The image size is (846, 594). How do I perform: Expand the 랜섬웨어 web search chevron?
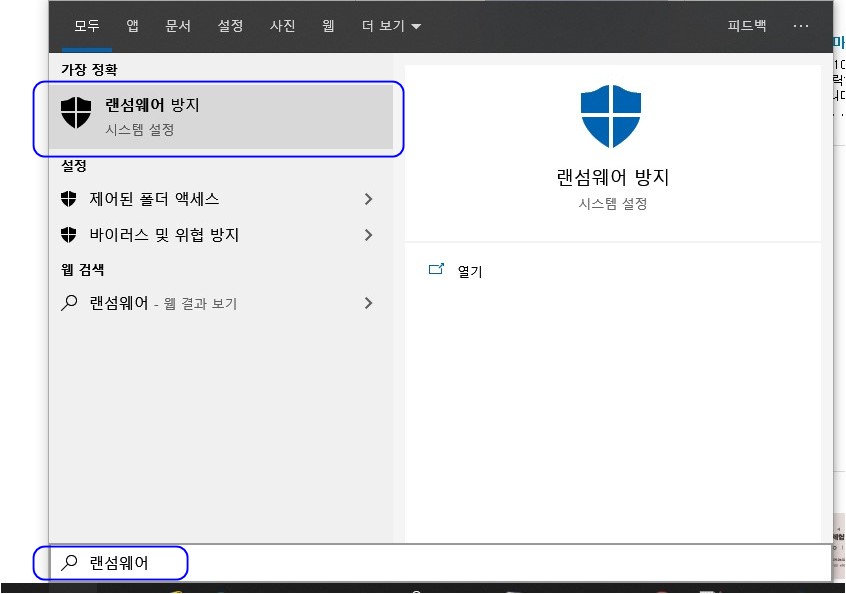click(x=369, y=303)
